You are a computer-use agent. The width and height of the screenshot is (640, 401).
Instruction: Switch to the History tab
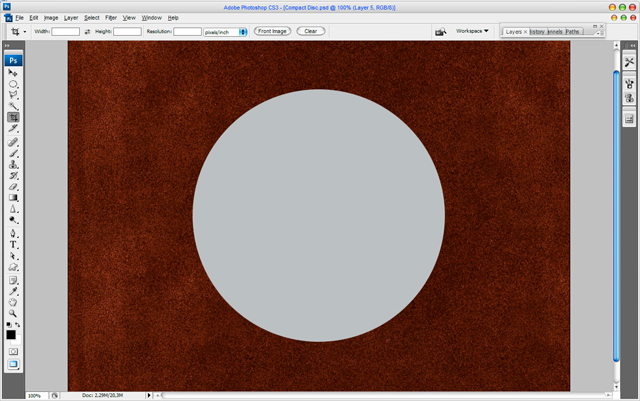537,32
